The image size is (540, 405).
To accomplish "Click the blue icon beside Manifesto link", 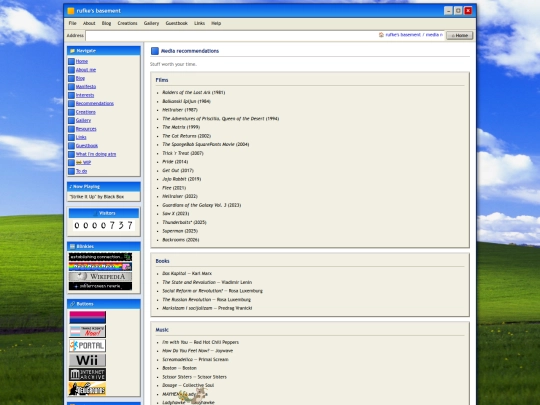I will point(71,87).
